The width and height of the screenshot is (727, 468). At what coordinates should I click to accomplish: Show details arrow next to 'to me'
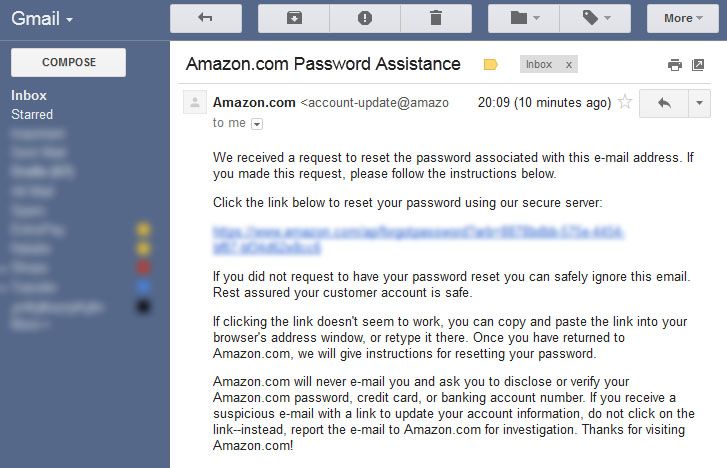[x=257, y=124]
